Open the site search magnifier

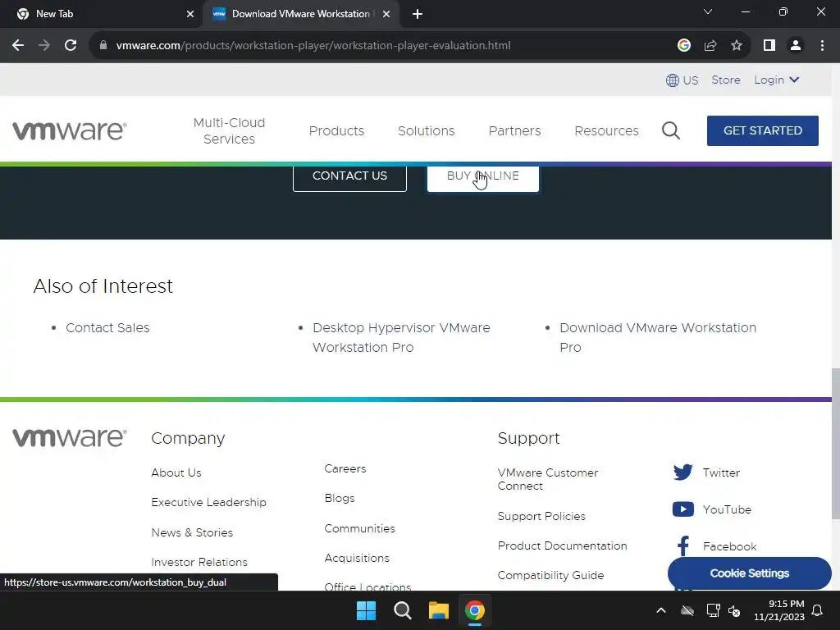(671, 130)
